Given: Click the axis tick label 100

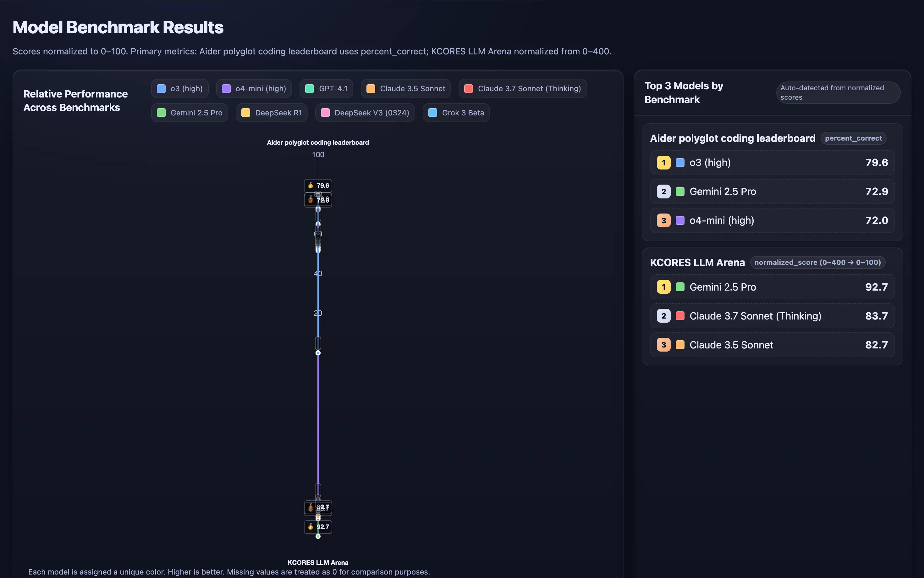Looking at the screenshot, I should (x=318, y=155).
